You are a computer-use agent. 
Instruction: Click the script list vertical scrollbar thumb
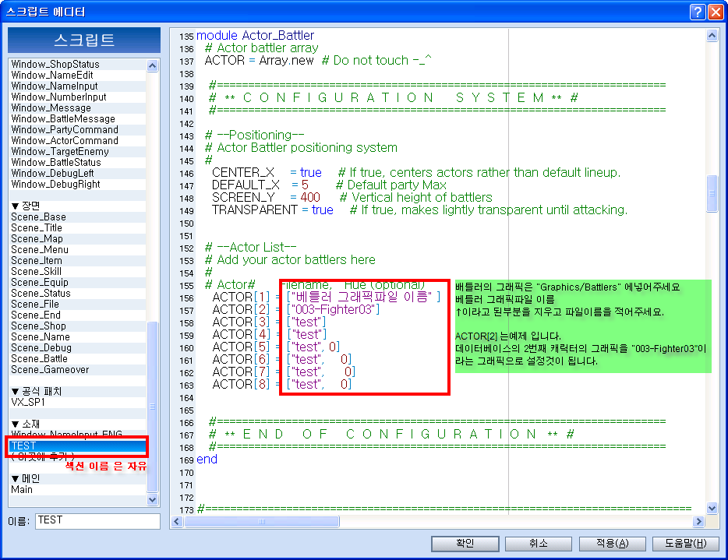coord(152,407)
